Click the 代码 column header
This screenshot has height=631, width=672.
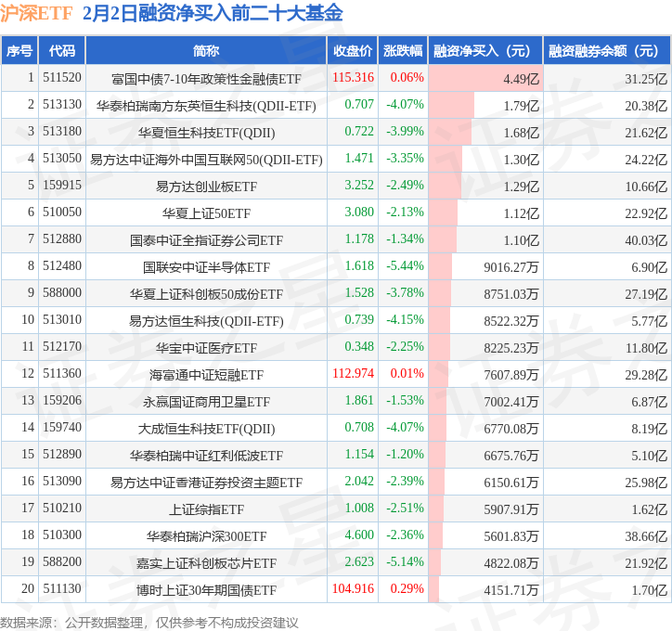click(62, 50)
